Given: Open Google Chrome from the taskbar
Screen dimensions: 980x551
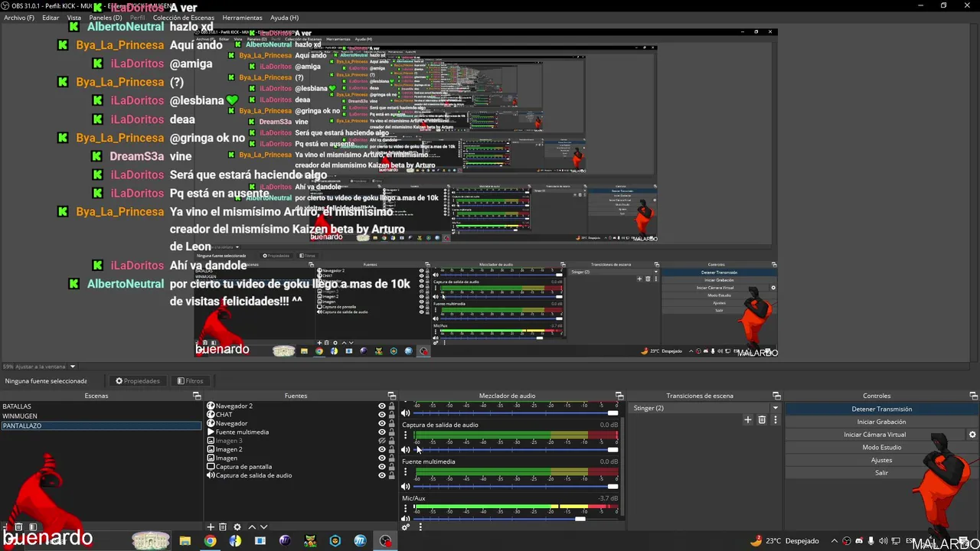Looking at the screenshot, I should click(210, 541).
